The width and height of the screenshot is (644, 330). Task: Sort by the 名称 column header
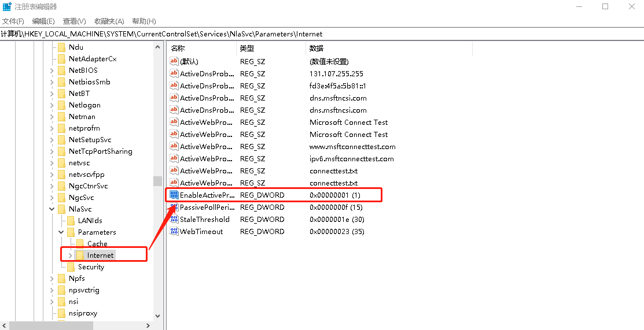coord(202,49)
